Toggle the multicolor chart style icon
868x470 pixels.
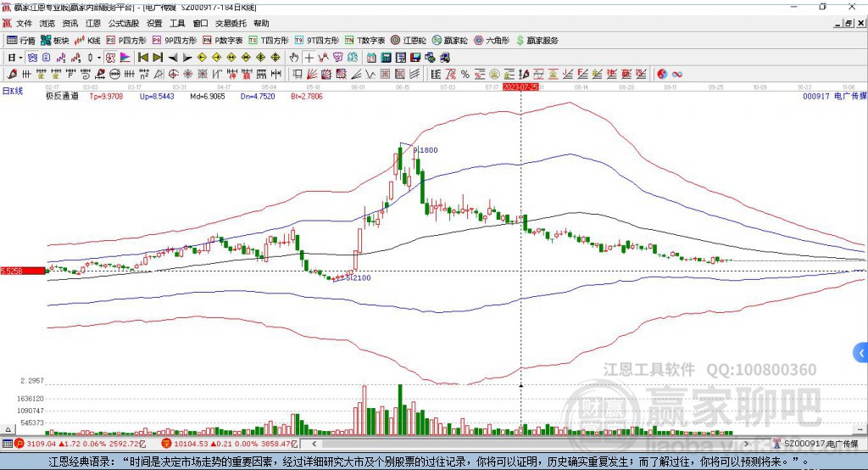pos(125,58)
